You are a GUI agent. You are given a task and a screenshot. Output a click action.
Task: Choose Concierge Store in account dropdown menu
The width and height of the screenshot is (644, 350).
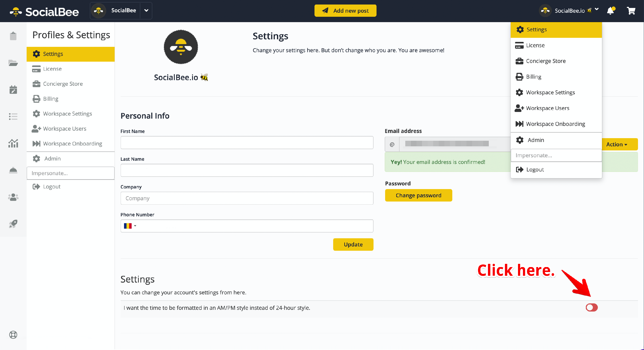pos(556,61)
